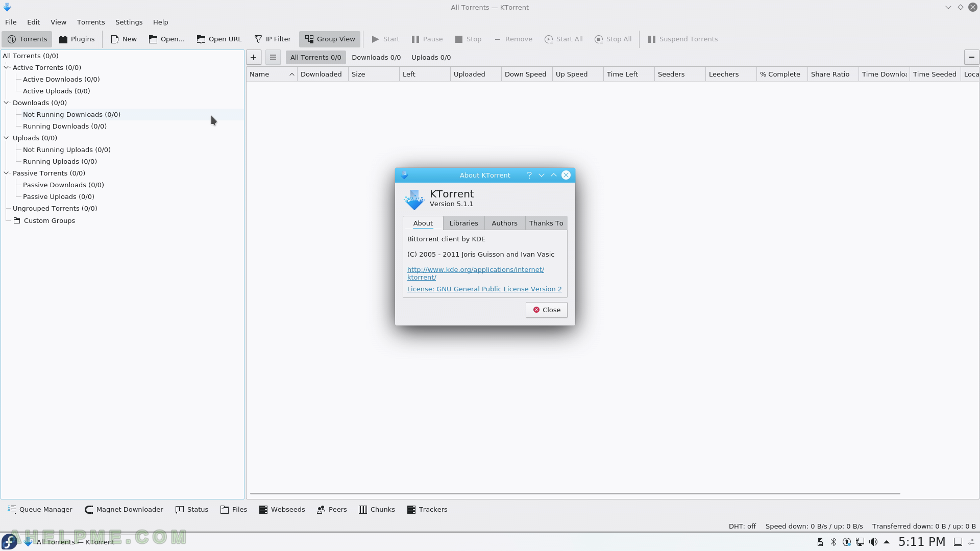Toggle Suspend Torrents
Viewport: 980px width, 551px height.
point(682,39)
